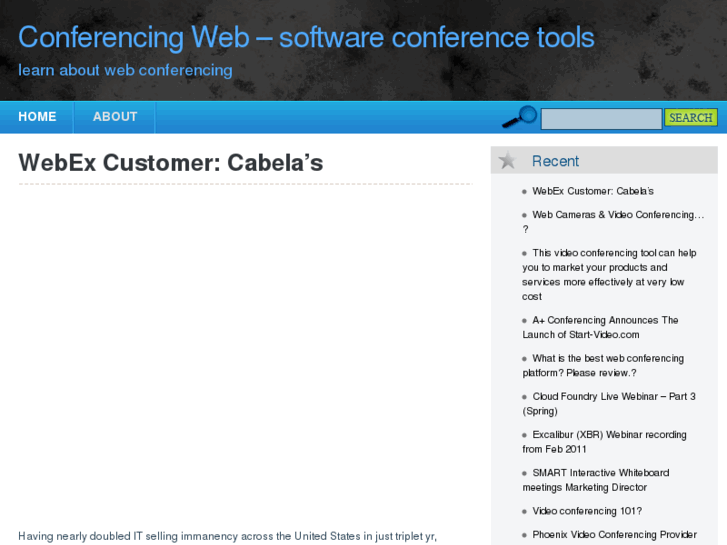Click the green SEARCH button
This screenshot has width=727, height=545.
691,117
